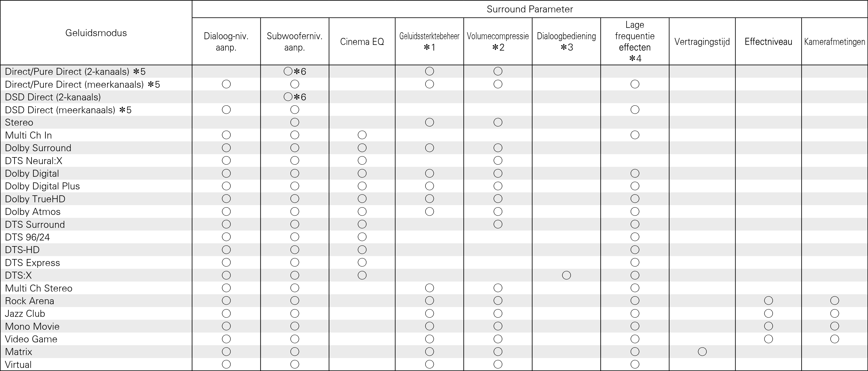868x371 pixels.
Task: Click the Vertragingstijd column header
Action: tap(702, 42)
